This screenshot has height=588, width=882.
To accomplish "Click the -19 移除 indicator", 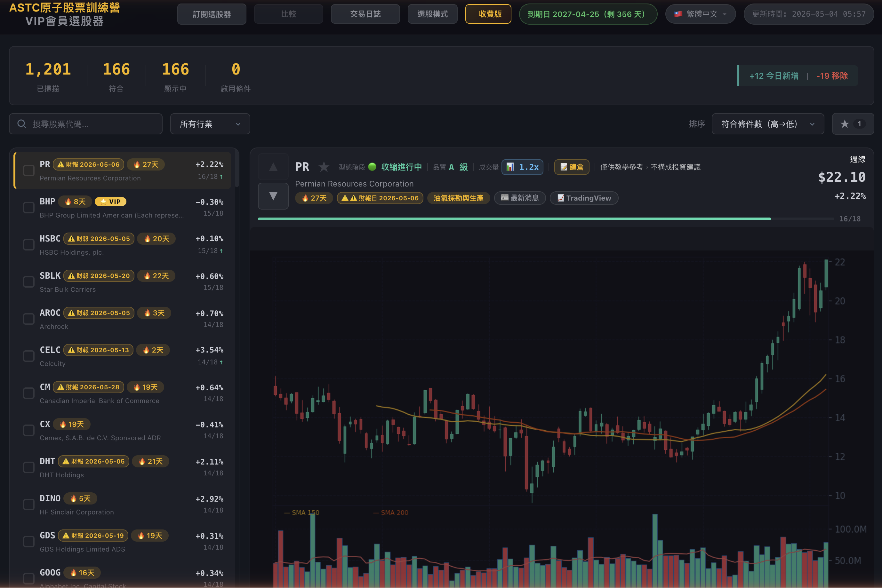I will (832, 76).
